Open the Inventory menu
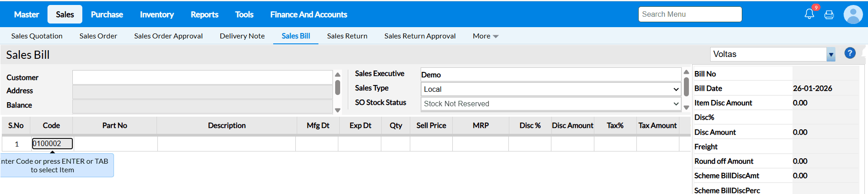 (157, 14)
